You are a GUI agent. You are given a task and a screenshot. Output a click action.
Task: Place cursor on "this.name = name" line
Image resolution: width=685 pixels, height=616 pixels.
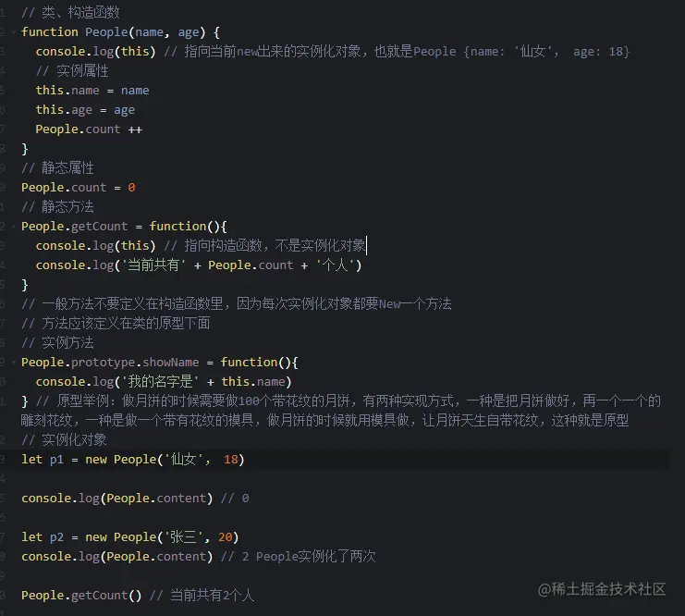click(92, 90)
